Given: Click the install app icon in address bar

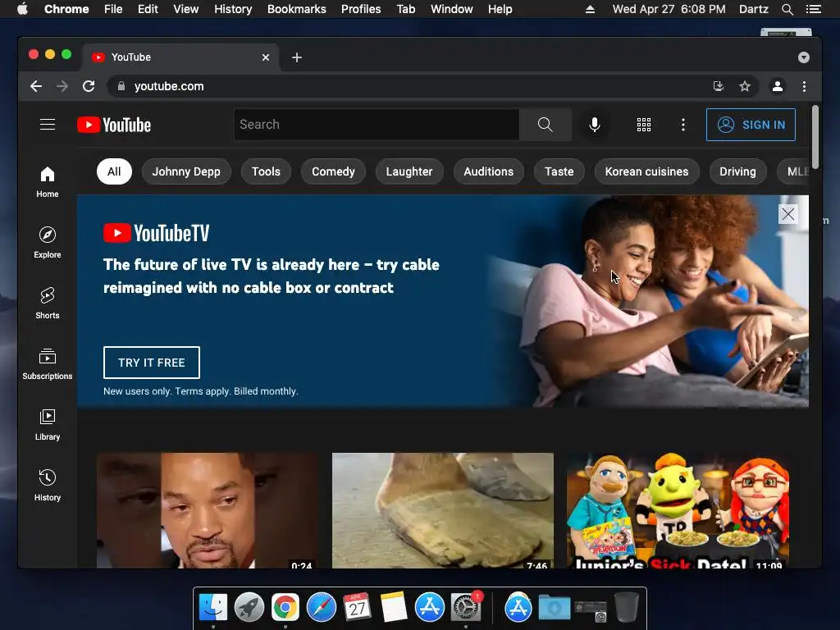Looking at the screenshot, I should 719,86.
